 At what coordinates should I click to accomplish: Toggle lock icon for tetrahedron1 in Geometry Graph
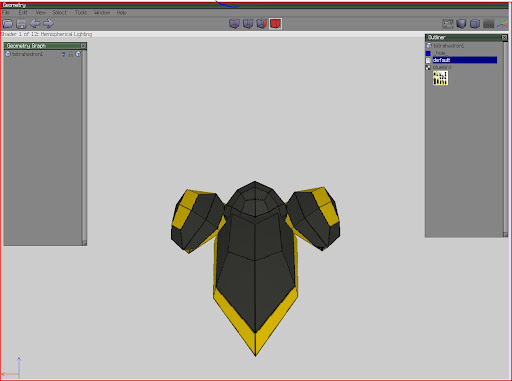pyautogui.click(x=71, y=54)
